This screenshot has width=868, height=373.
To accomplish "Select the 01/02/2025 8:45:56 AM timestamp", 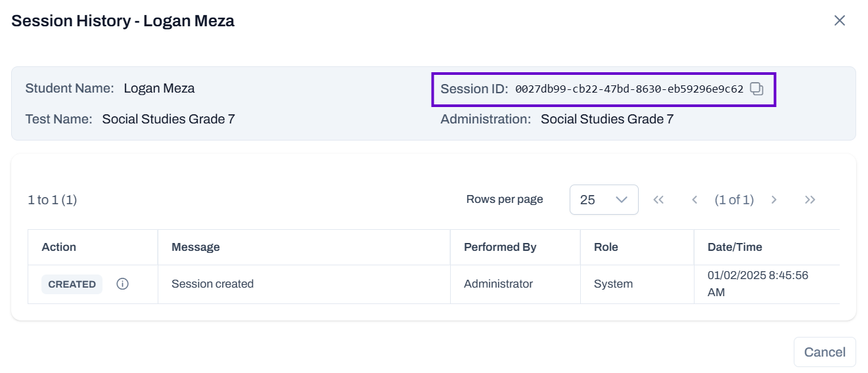I will click(758, 284).
